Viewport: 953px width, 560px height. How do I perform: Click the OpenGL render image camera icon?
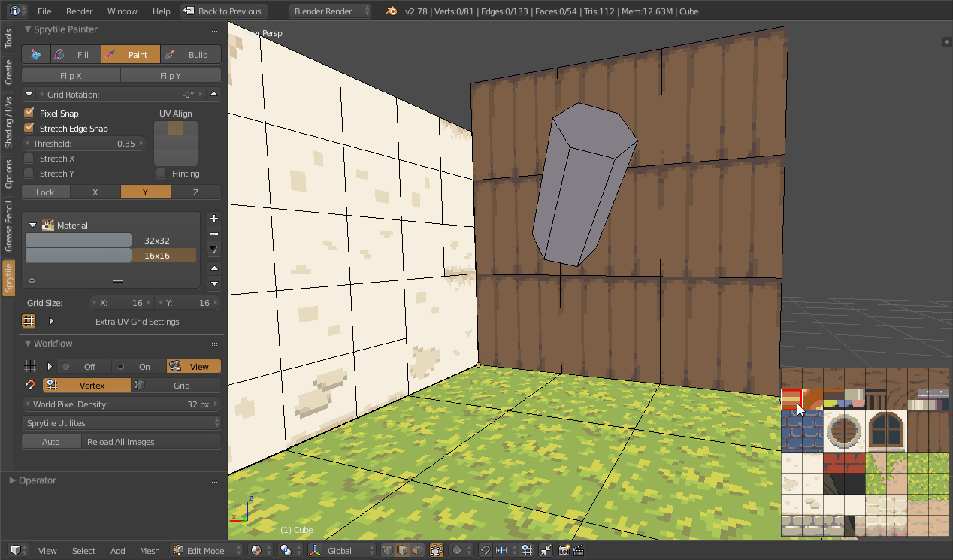(564, 550)
